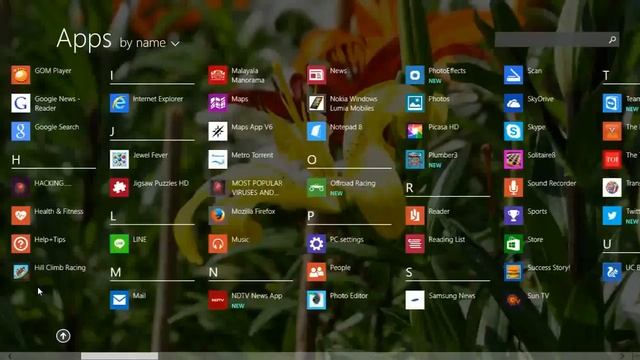This screenshot has width=640, height=360.
Task: Open Picasa HD icon
Action: tap(415, 131)
